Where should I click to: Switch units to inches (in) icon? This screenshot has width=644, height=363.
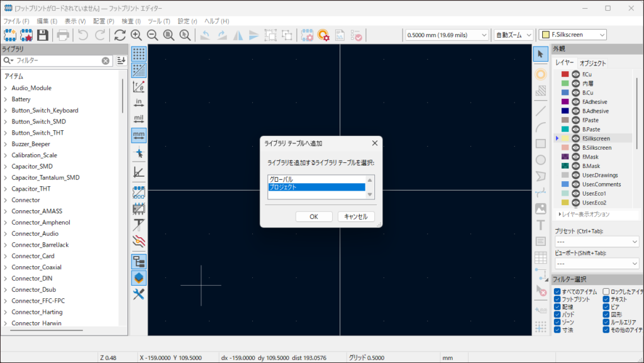pyautogui.click(x=139, y=103)
